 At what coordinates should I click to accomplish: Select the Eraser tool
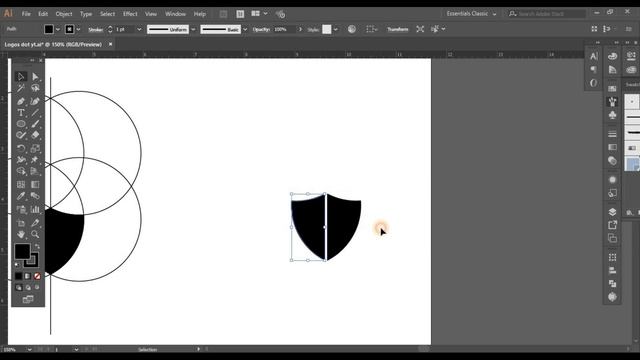(x=35, y=135)
